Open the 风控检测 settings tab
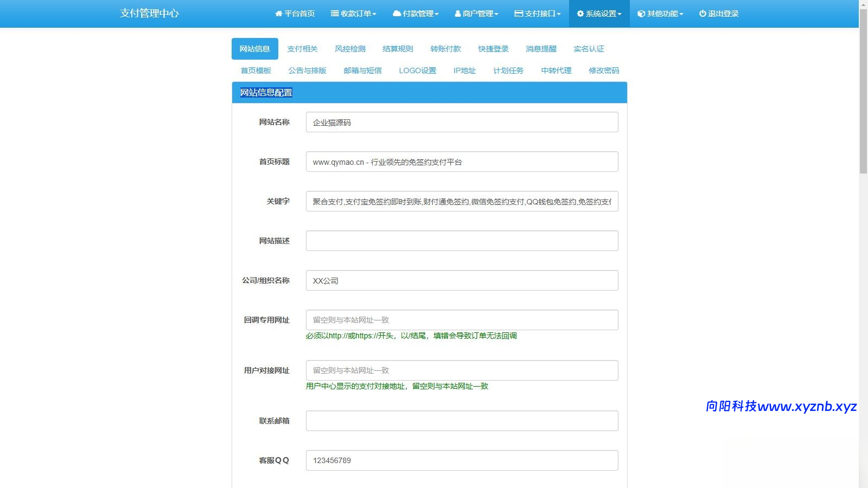The height and width of the screenshot is (488, 868). pyautogui.click(x=350, y=49)
